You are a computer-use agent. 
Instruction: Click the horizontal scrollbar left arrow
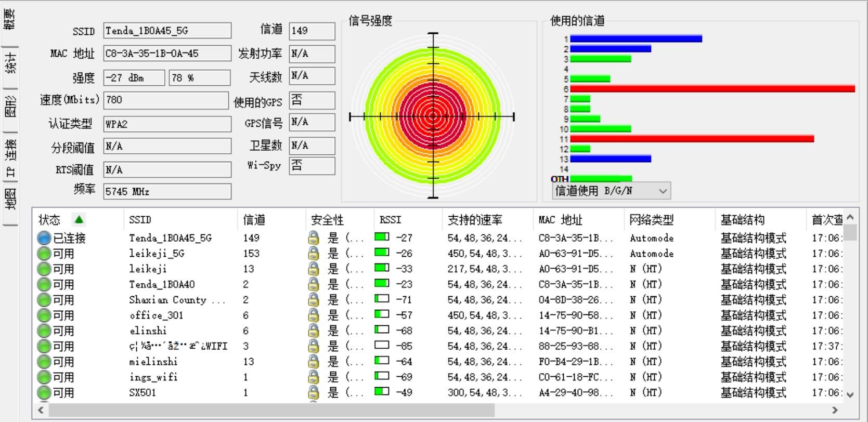point(41,410)
